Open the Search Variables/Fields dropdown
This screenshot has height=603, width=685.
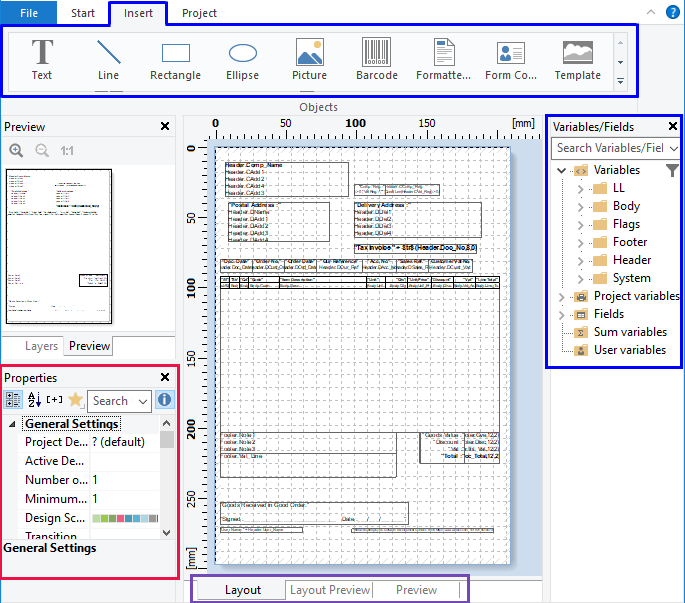[675, 148]
